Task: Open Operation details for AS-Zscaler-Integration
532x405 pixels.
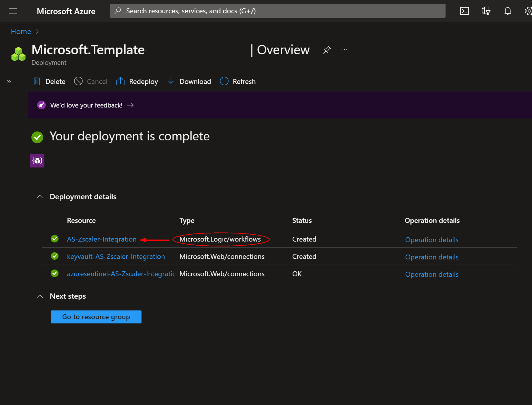Action: pos(432,240)
